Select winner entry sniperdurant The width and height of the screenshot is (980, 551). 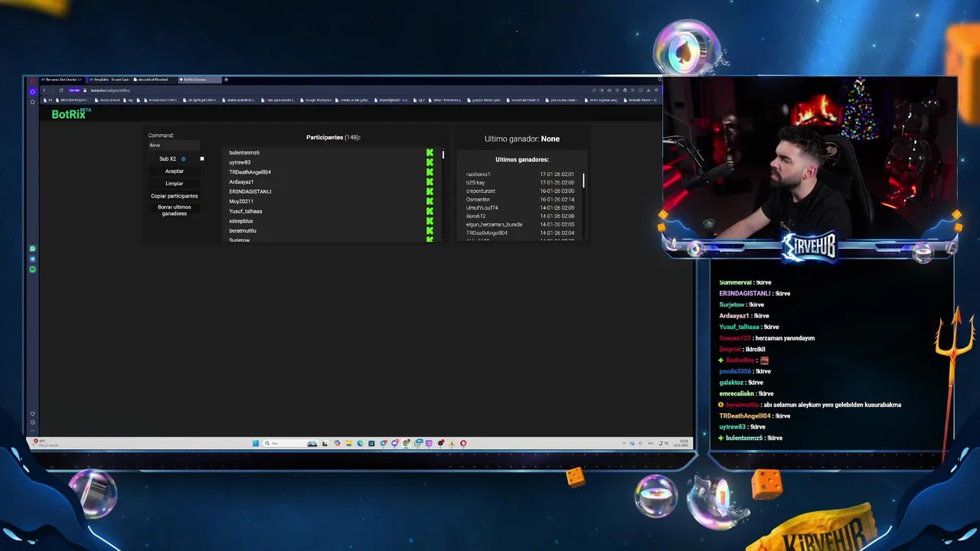[x=481, y=191]
